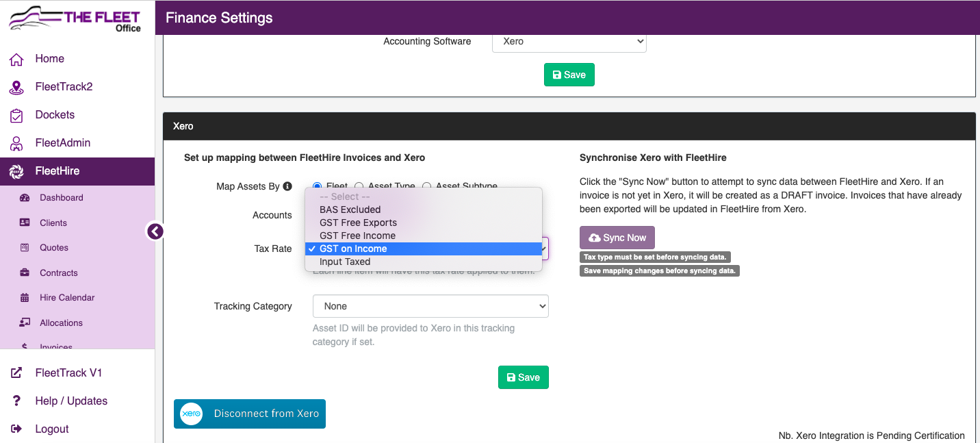This screenshot has height=443, width=980.
Task: Click the Home house icon in sidebar
Action: point(16,60)
